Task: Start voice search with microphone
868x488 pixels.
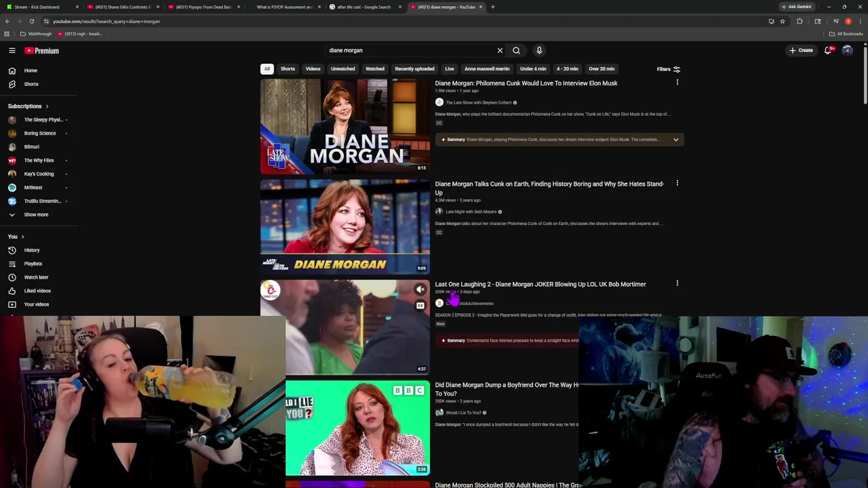Action: [x=539, y=50]
